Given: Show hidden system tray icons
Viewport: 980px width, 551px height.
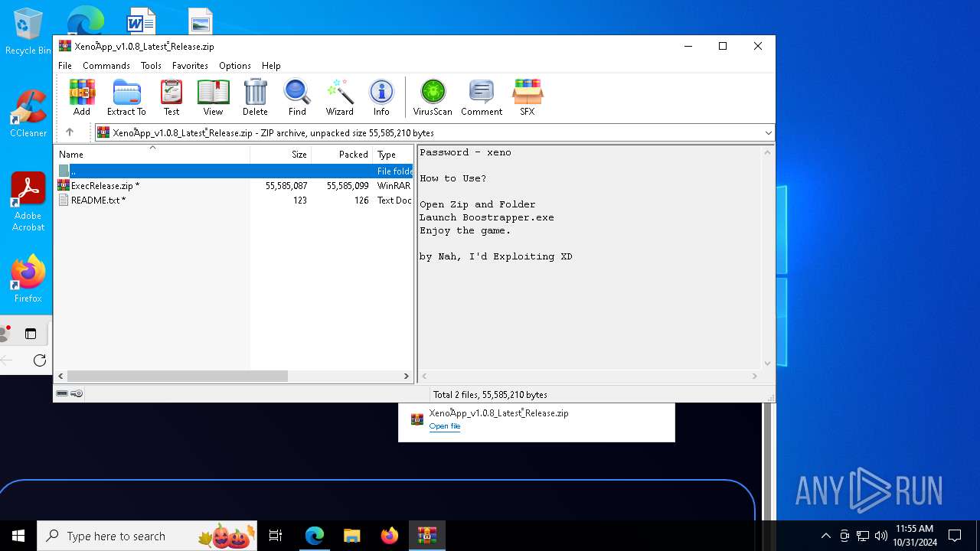Looking at the screenshot, I should [x=825, y=536].
